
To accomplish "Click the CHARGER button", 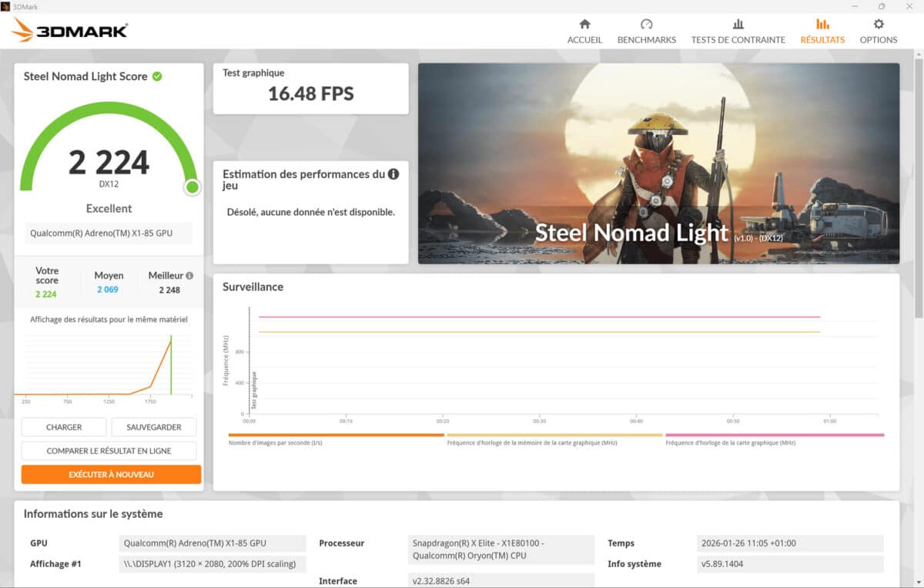I will (x=64, y=427).
